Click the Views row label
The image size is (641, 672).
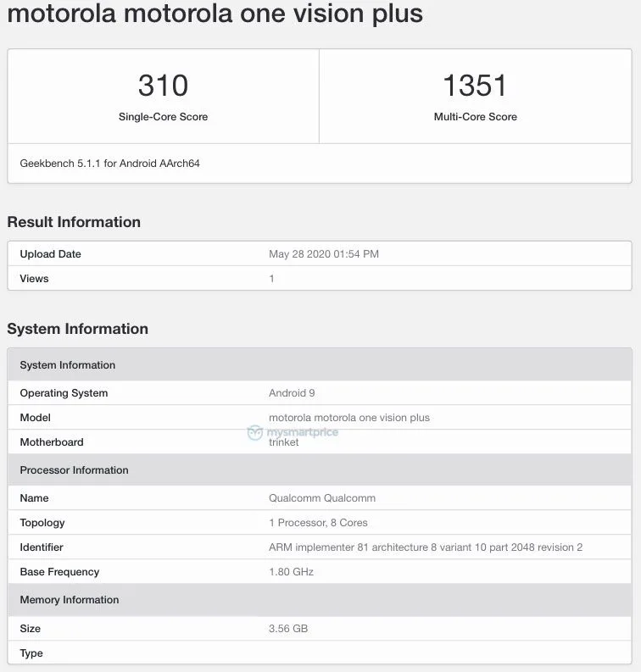pyautogui.click(x=35, y=279)
